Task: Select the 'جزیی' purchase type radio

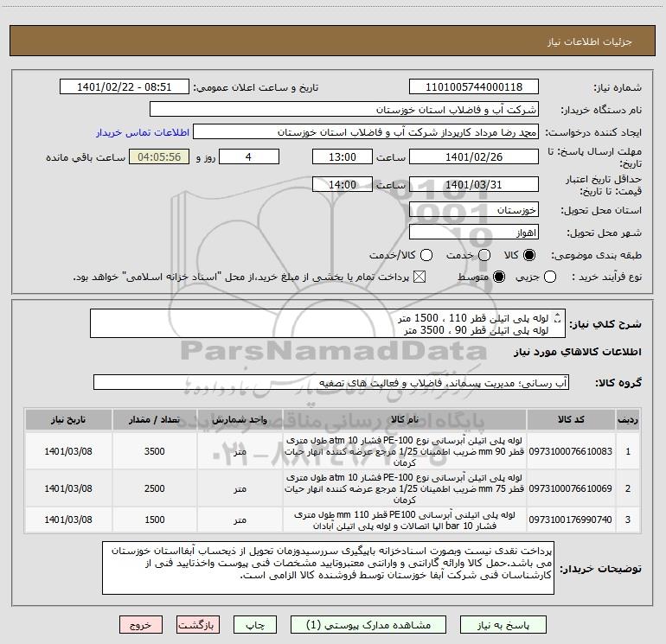Action: point(549,277)
